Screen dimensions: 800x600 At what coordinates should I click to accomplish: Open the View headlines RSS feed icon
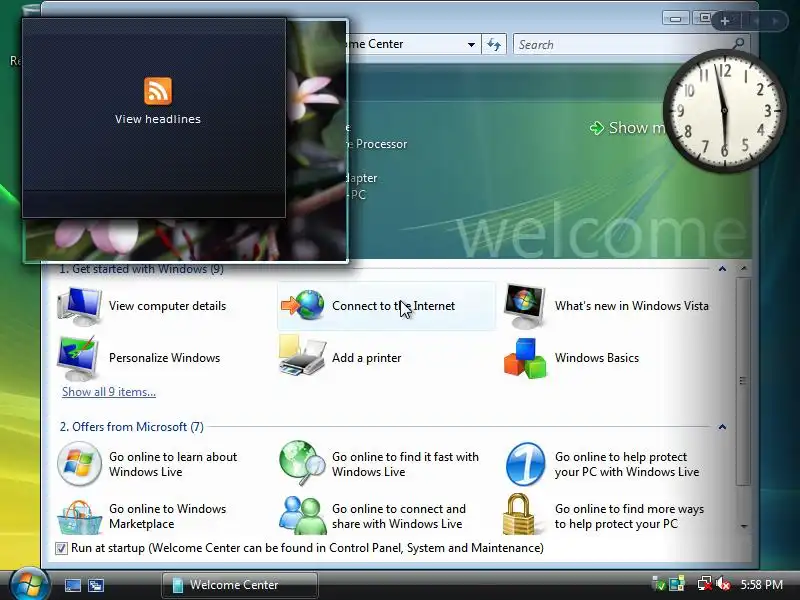158,91
